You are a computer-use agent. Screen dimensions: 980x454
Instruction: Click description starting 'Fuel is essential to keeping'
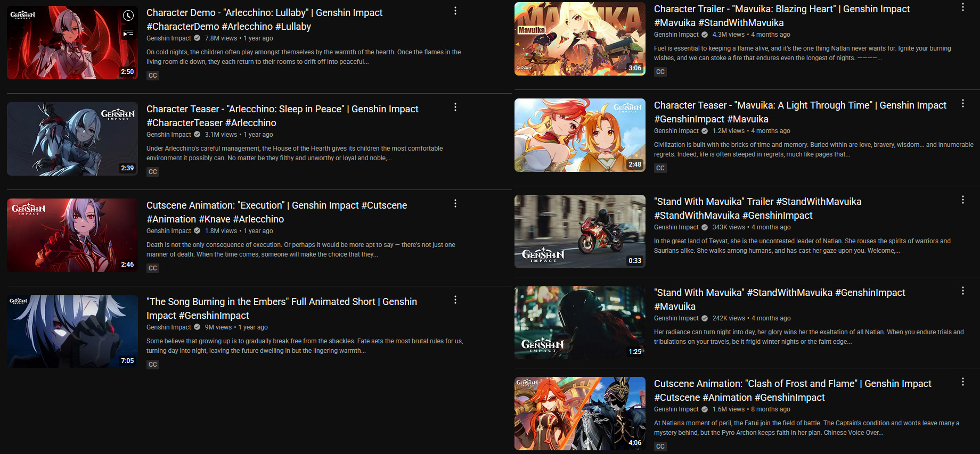pos(803,53)
